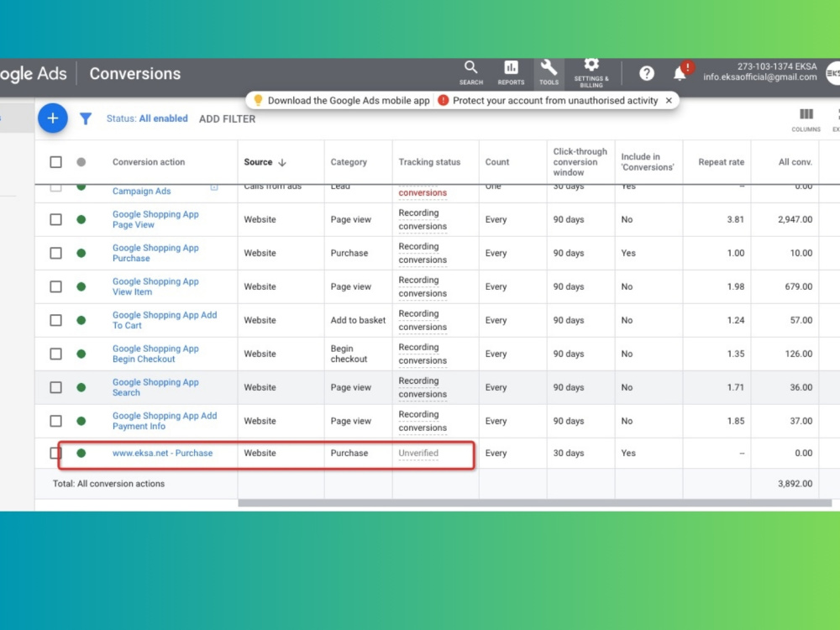Select Google Shopping App View Item checkbox

[55, 286]
